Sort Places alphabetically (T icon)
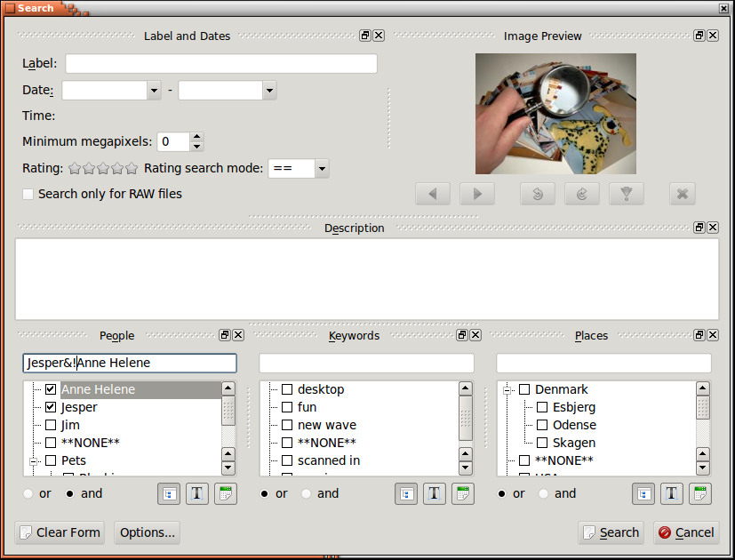 (672, 494)
